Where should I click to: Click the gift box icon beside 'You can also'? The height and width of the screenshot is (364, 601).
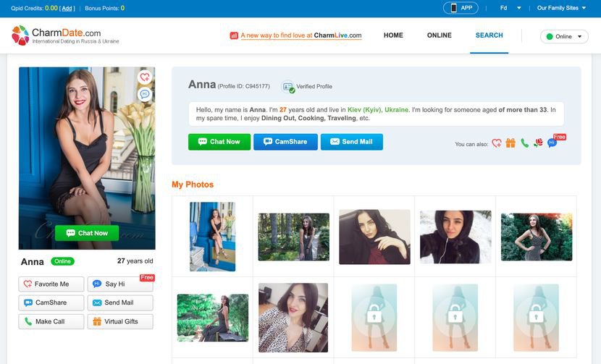(510, 143)
